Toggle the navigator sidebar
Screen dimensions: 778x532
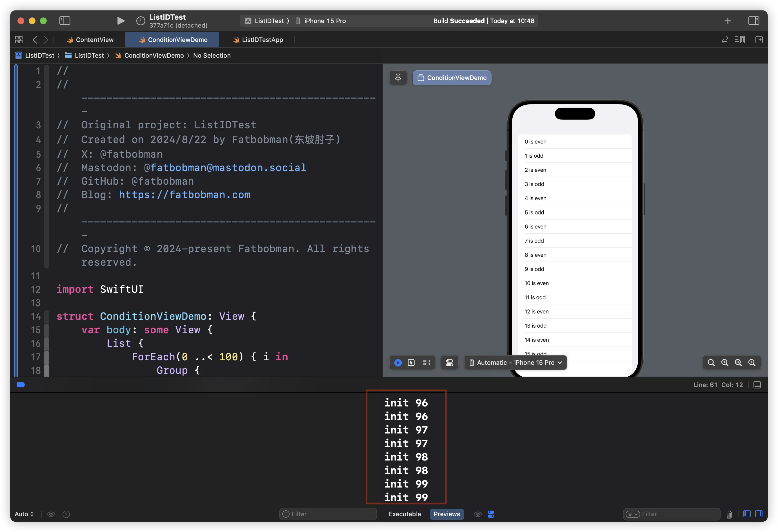(x=65, y=21)
